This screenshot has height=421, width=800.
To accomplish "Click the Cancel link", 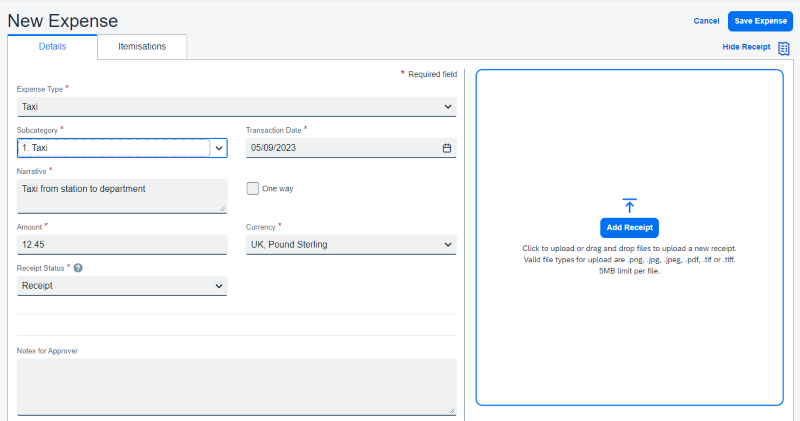I will click(706, 21).
